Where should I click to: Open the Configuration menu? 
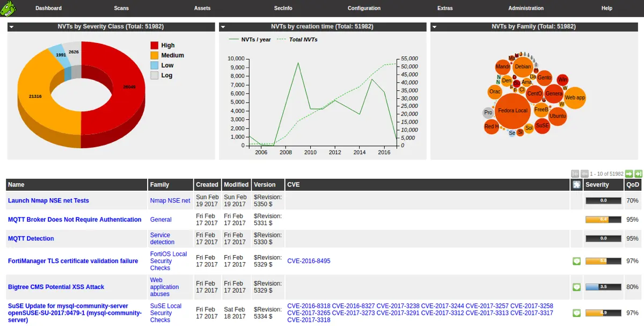pyautogui.click(x=364, y=8)
